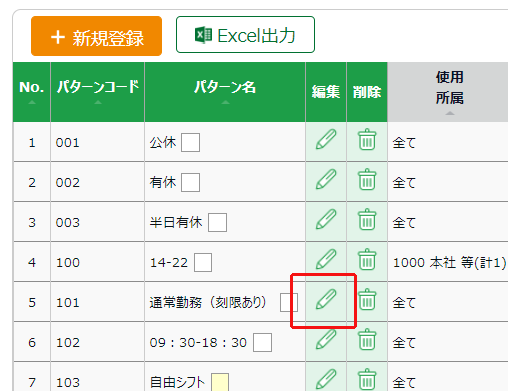Delete the 自由シフト pattern row
This screenshot has height=391, width=508.
click(x=367, y=379)
